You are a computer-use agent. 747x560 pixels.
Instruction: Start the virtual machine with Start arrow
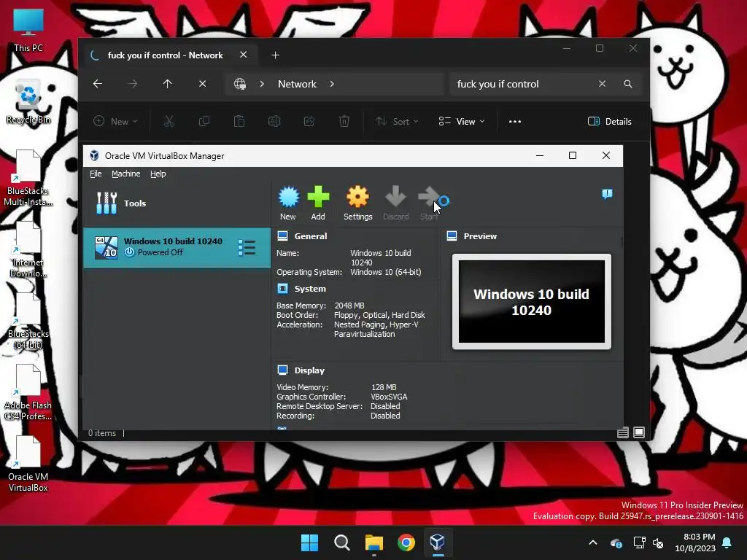pyautogui.click(x=429, y=203)
